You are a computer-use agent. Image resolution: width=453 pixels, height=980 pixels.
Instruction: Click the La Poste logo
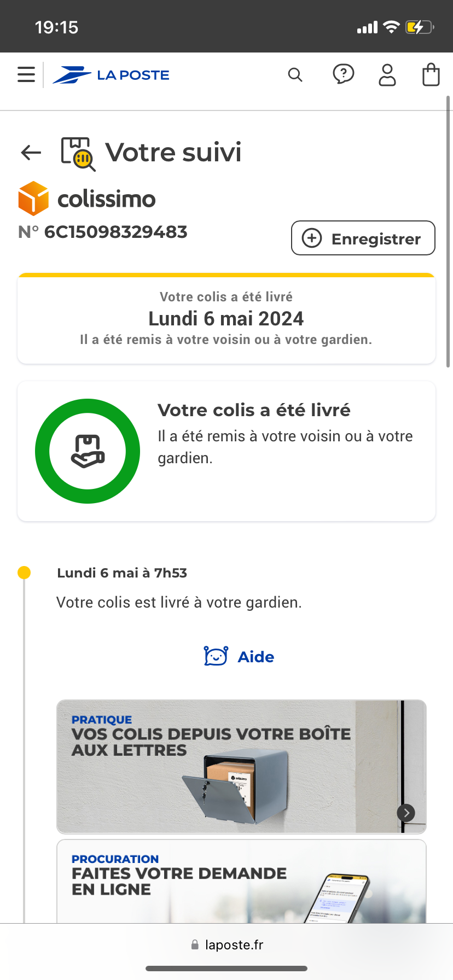tap(111, 75)
